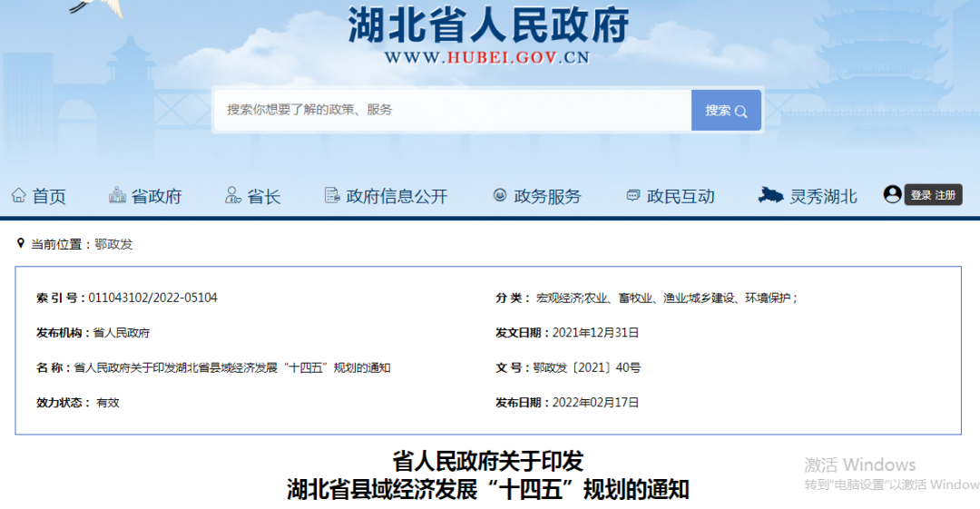Open the 政民互动 menu item
Viewport: 980px width, 509px height.
[681, 196]
